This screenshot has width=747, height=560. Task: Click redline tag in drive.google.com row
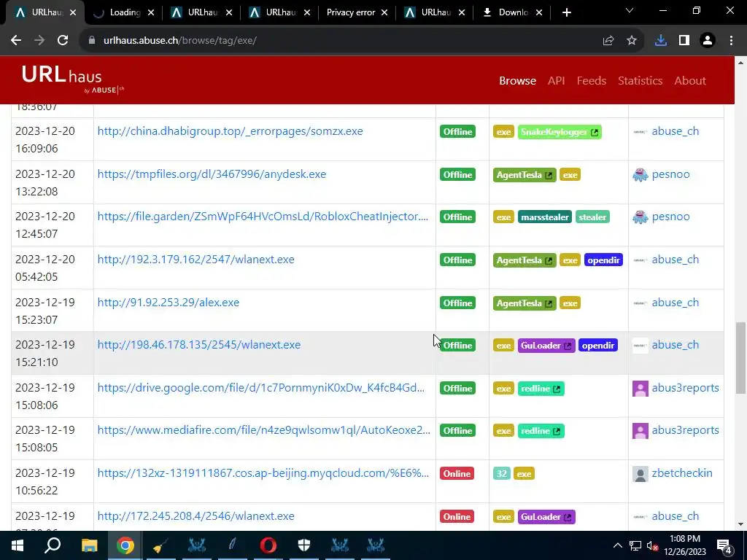tap(541, 389)
